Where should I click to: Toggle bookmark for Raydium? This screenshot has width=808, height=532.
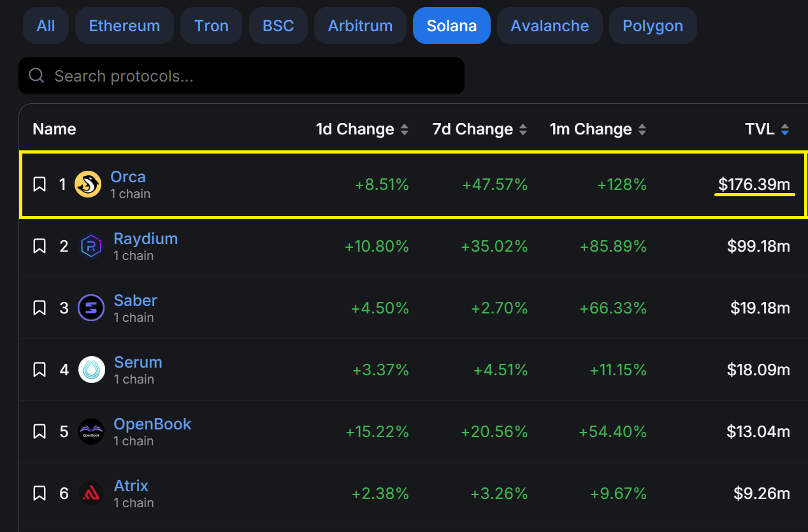40,247
